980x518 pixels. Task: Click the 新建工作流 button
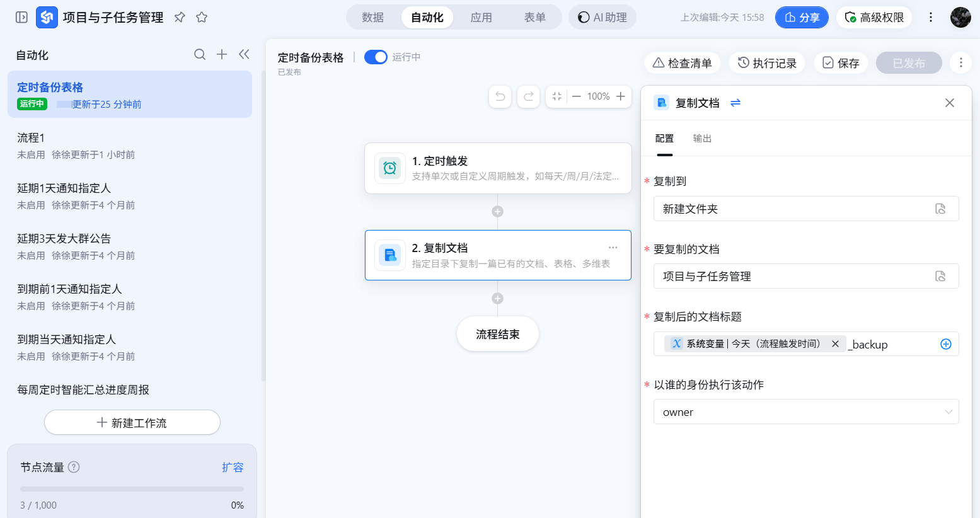[132, 423]
